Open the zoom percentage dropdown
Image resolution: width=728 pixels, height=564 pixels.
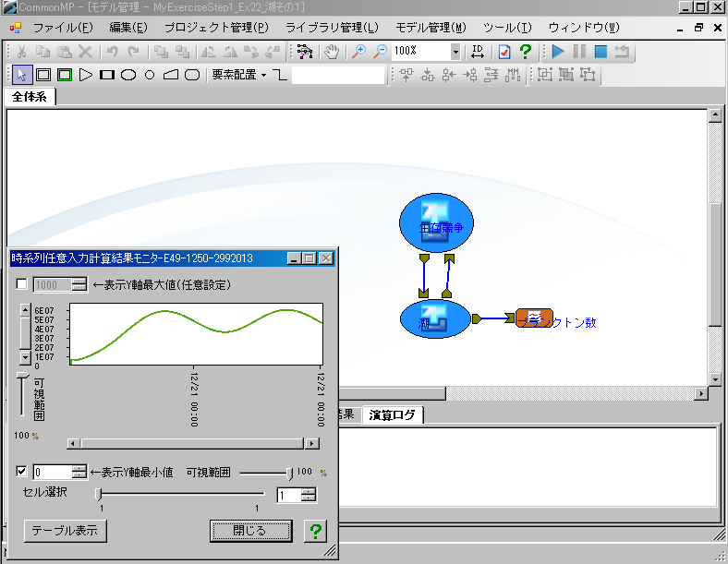click(x=455, y=52)
